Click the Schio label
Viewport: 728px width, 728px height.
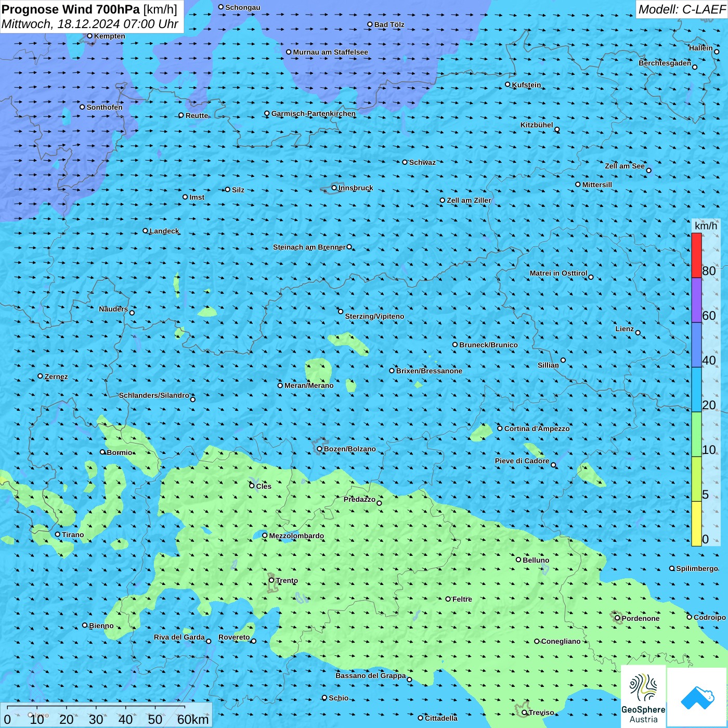click(339, 698)
